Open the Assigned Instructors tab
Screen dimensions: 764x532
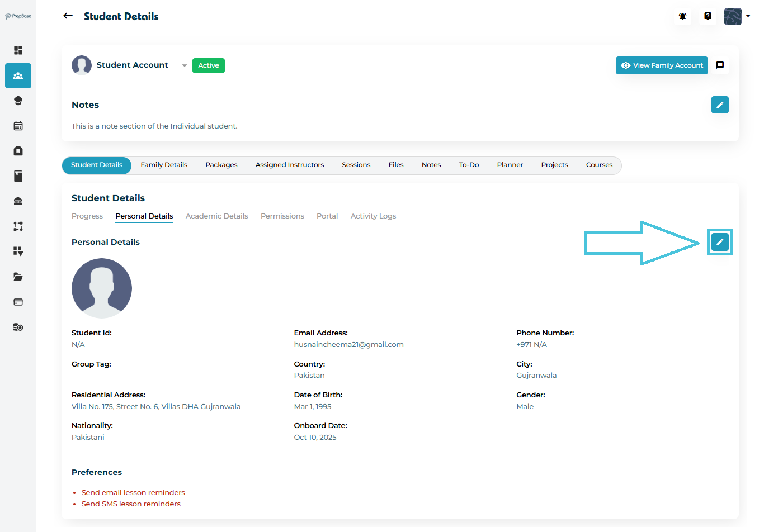(289, 165)
